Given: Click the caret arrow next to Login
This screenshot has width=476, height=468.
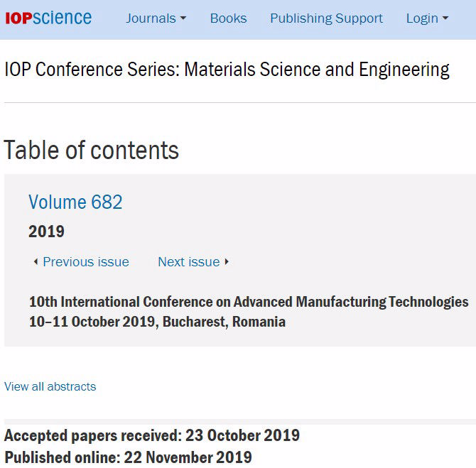Looking at the screenshot, I should [445, 19].
